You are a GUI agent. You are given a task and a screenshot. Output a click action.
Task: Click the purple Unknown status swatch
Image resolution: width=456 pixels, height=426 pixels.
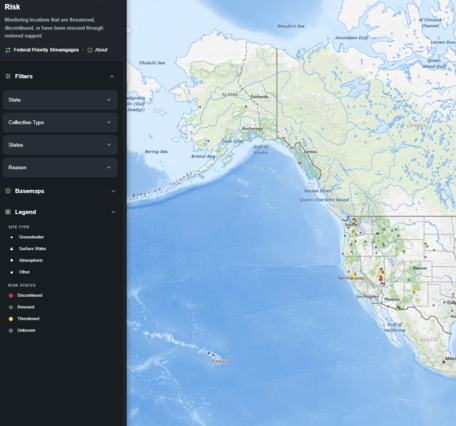point(11,331)
